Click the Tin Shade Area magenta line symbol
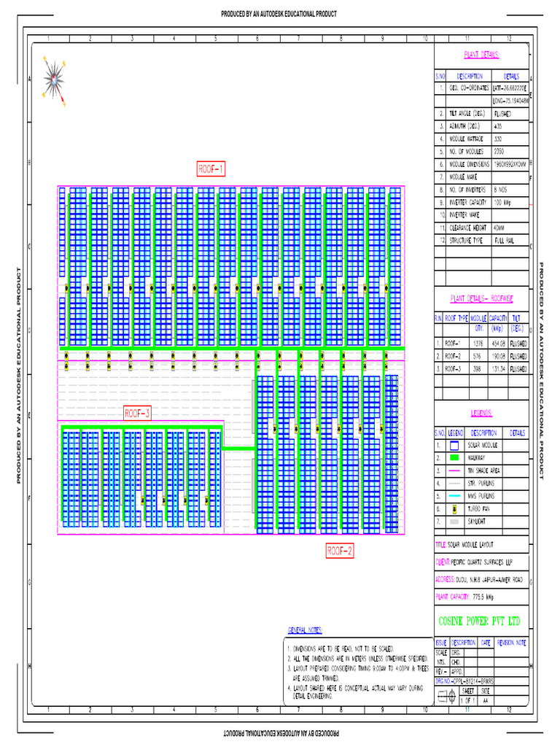 click(x=454, y=471)
